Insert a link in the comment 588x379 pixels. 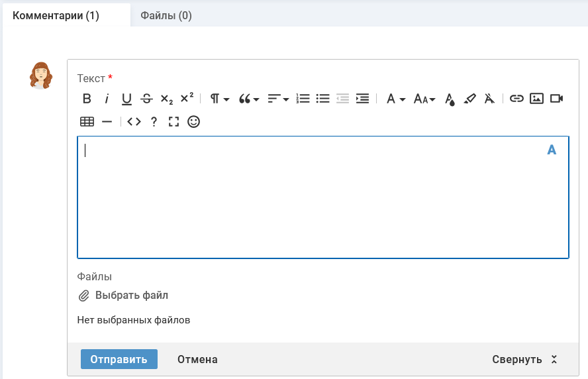pyautogui.click(x=516, y=99)
